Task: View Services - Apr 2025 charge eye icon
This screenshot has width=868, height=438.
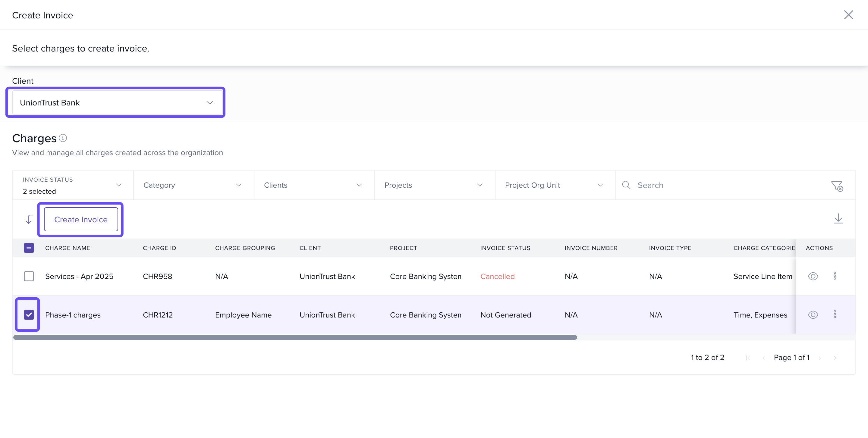Action: 813,276
